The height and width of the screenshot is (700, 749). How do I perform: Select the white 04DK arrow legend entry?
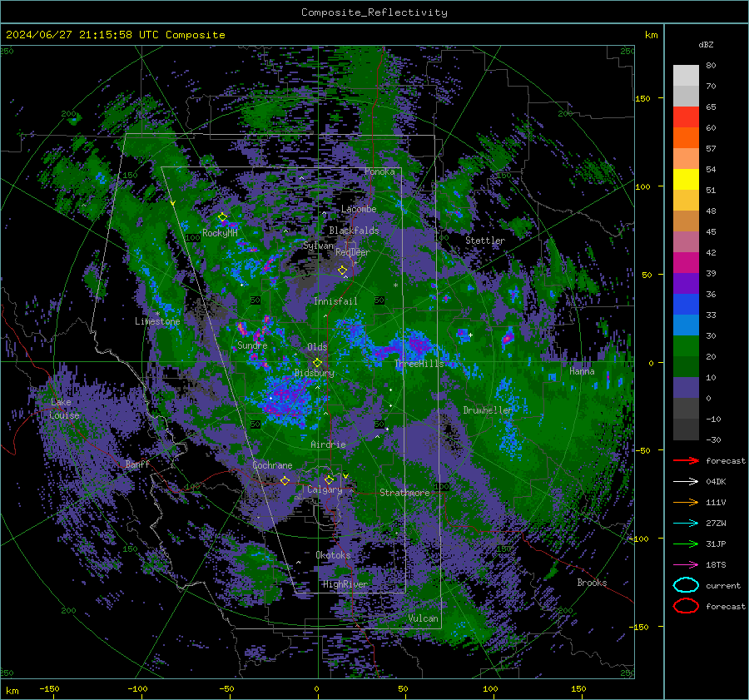[x=686, y=482]
